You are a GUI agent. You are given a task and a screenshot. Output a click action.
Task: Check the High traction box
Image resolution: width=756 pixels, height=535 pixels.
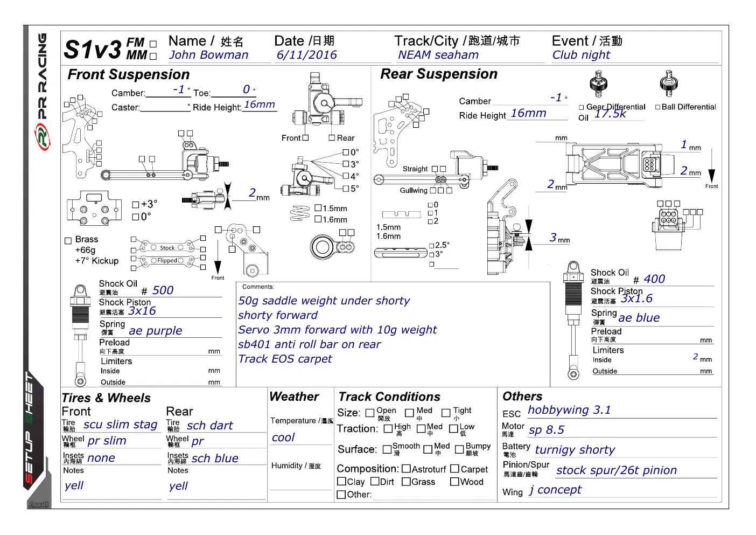(x=388, y=429)
